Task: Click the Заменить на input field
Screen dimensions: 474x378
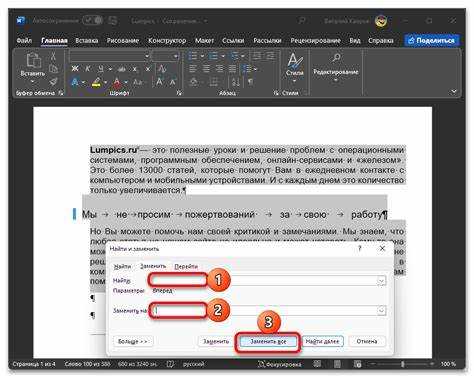Action: (267, 310)
